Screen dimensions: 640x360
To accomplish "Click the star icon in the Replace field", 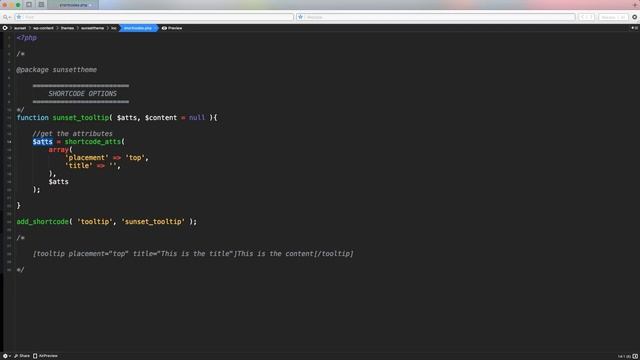I will pos(301,17).
